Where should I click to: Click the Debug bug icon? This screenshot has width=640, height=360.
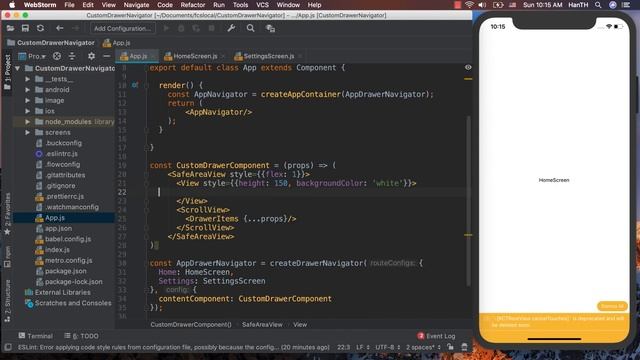tap(181, 28)
